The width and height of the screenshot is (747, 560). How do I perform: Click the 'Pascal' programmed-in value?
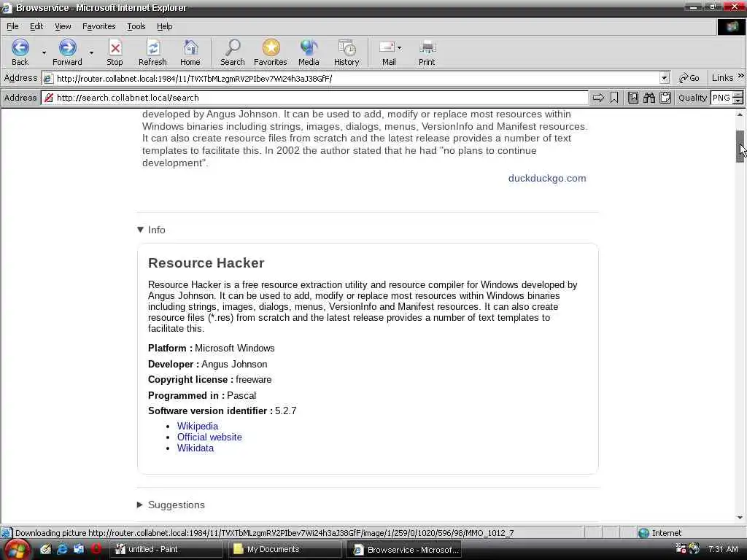click(x=241, y=395)
